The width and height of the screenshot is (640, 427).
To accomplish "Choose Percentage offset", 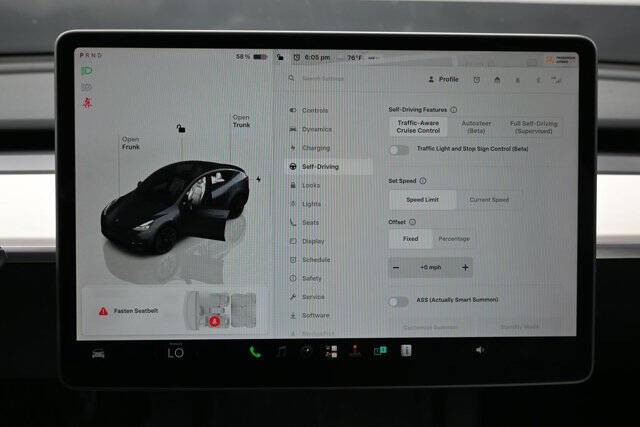I will pos(454,239).
